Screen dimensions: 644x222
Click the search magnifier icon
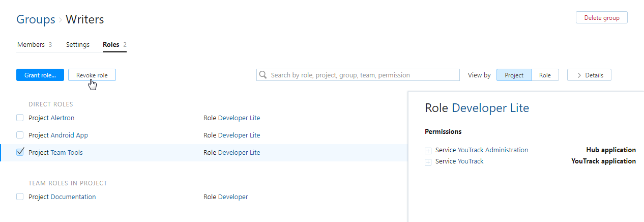coord(263,75)
